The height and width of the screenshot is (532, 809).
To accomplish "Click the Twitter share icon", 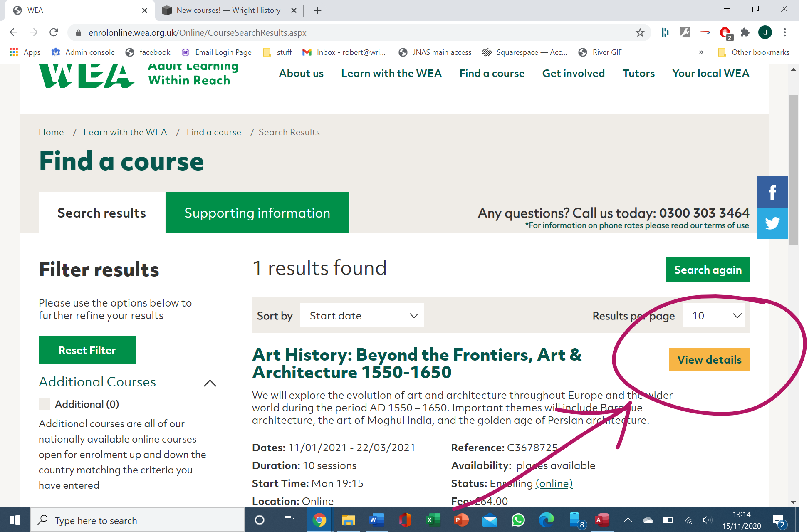I will point(772,223).
